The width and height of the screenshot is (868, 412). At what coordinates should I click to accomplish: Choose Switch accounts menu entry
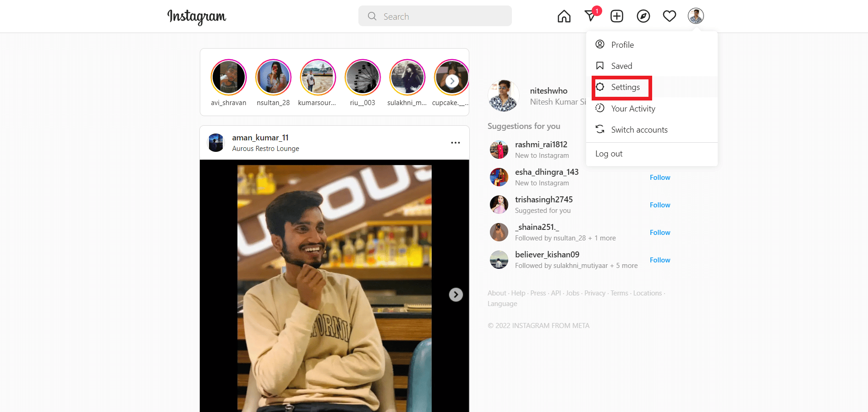(x=652, y=129)
